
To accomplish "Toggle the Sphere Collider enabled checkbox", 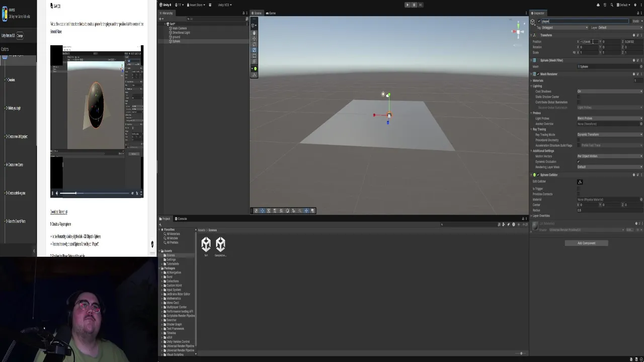I will (538, 175).
